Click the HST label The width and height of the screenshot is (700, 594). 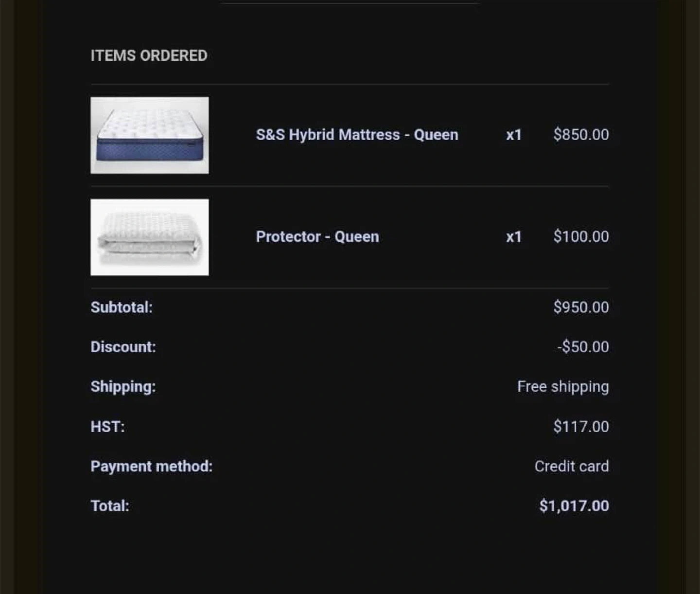pos(107,427)
